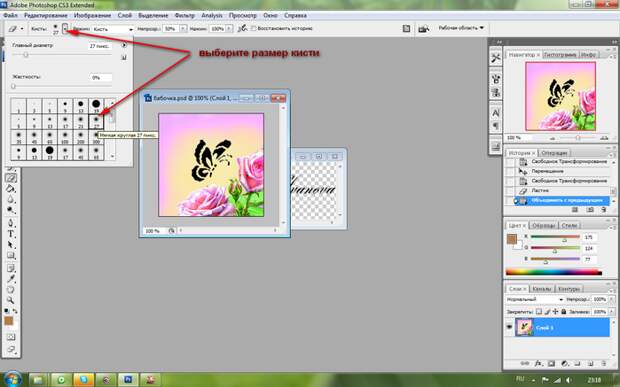Viewport: 620px width, 387px height.
Task: Hide Слой 1 with the eye icon
Action: click(x=509, y=327)
